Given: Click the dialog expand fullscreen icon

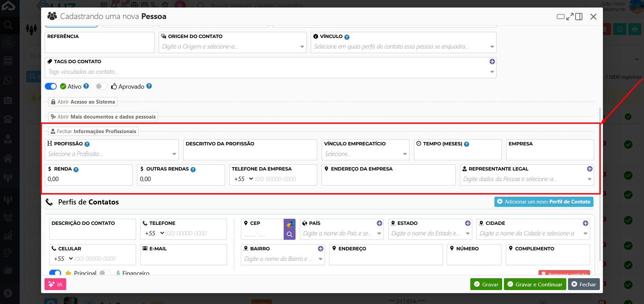Looking at the screenshot, I should click(x=570, y=16).
